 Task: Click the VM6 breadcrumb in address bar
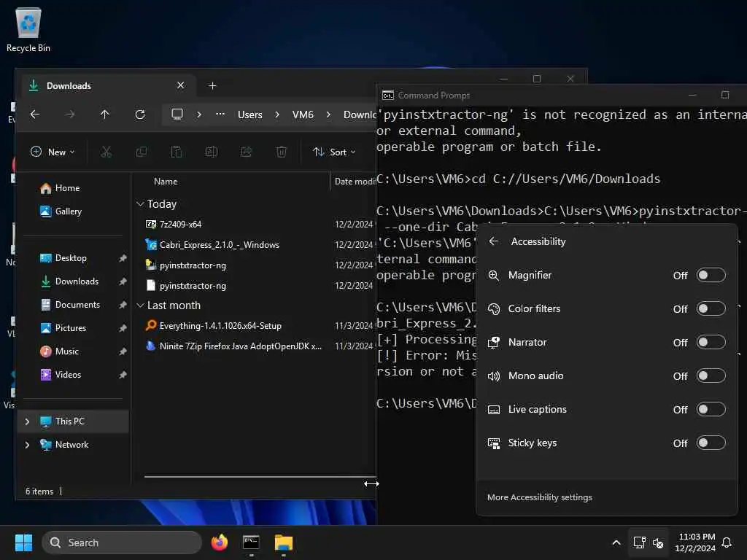(303, 114)
